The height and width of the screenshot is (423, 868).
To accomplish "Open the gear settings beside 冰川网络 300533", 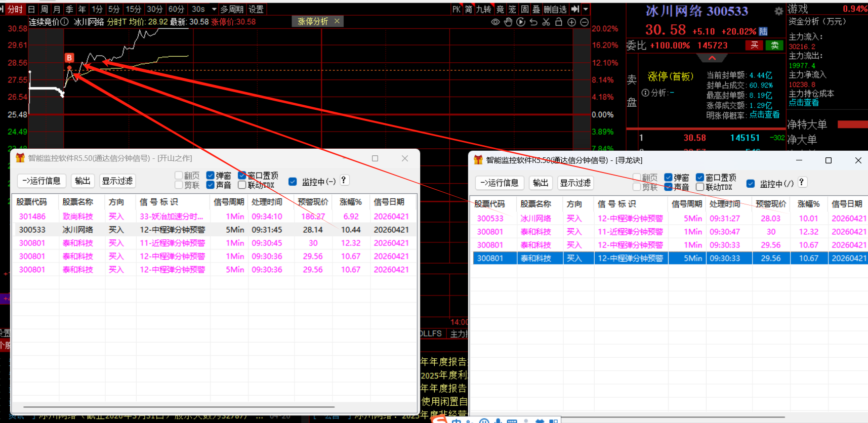I will pos(779,11).
